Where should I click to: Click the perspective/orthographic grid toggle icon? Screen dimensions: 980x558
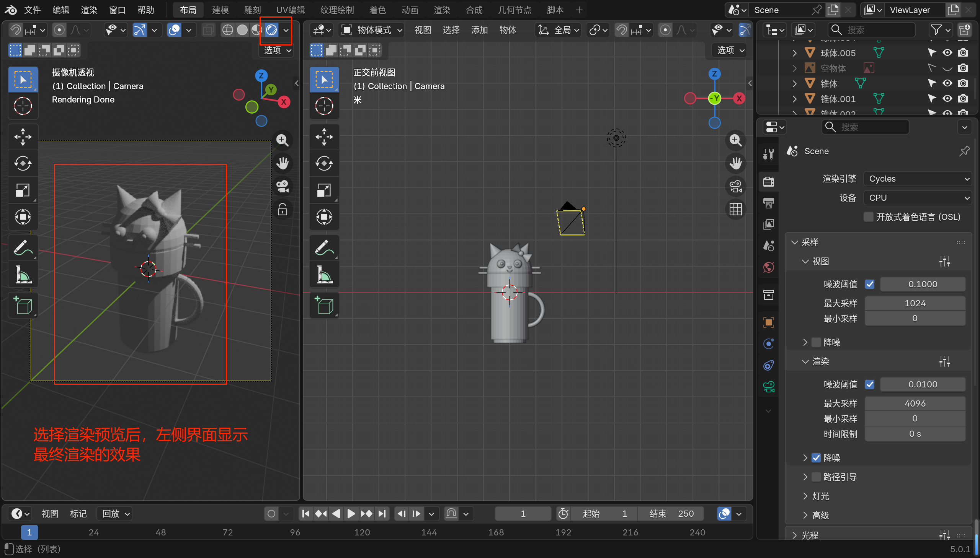click(x=735, y=210)
